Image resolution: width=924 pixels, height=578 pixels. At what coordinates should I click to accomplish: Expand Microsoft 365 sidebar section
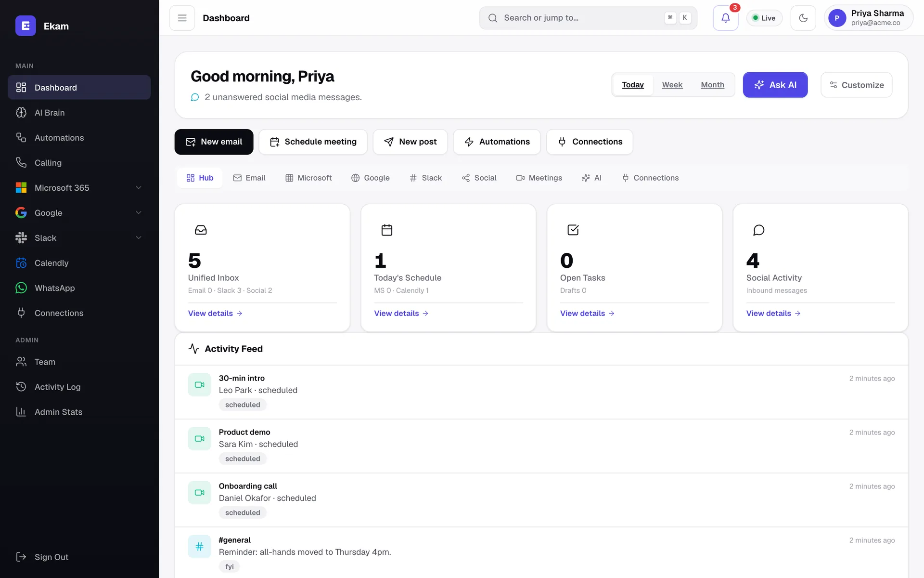coord(79,187)
